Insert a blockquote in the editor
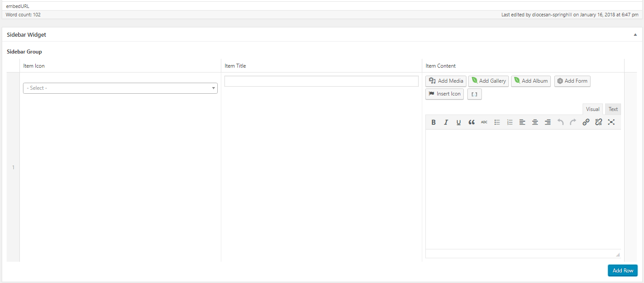This screenshot has height=283, width=644. [471, 122]
